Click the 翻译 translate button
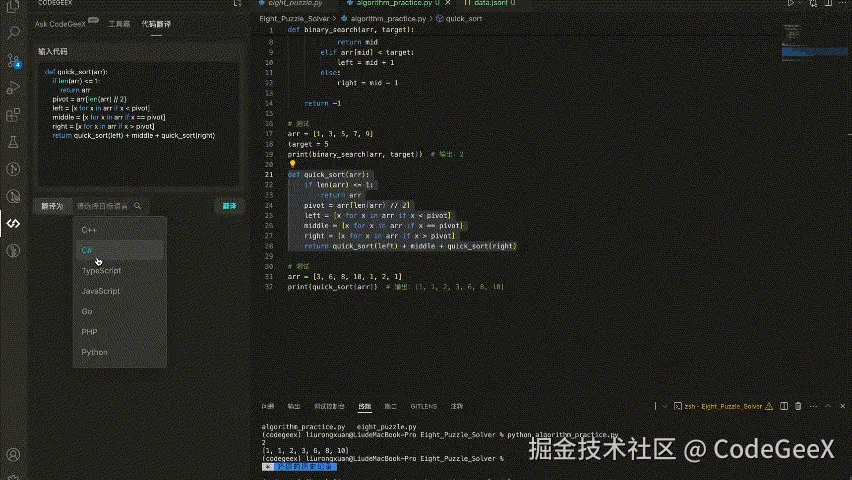The width and height of the screenshot is (852, 480). pyautogui.click(x=229, y=206)
